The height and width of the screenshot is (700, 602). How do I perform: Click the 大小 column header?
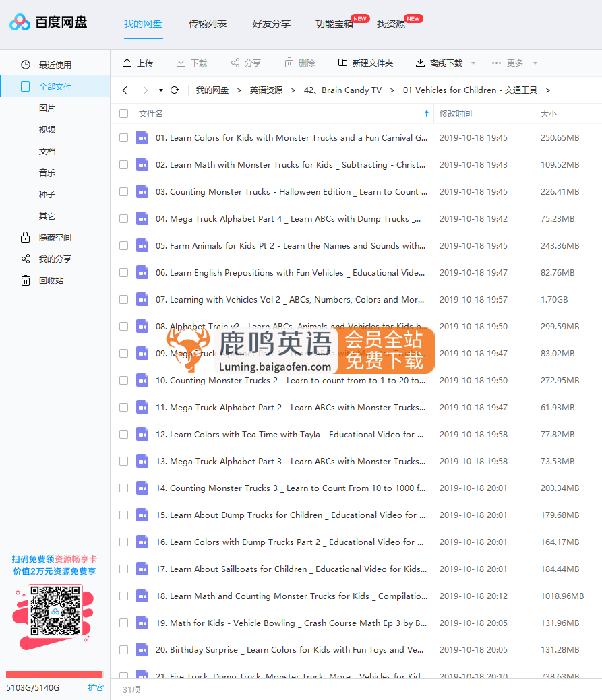(x=549, y=113)
